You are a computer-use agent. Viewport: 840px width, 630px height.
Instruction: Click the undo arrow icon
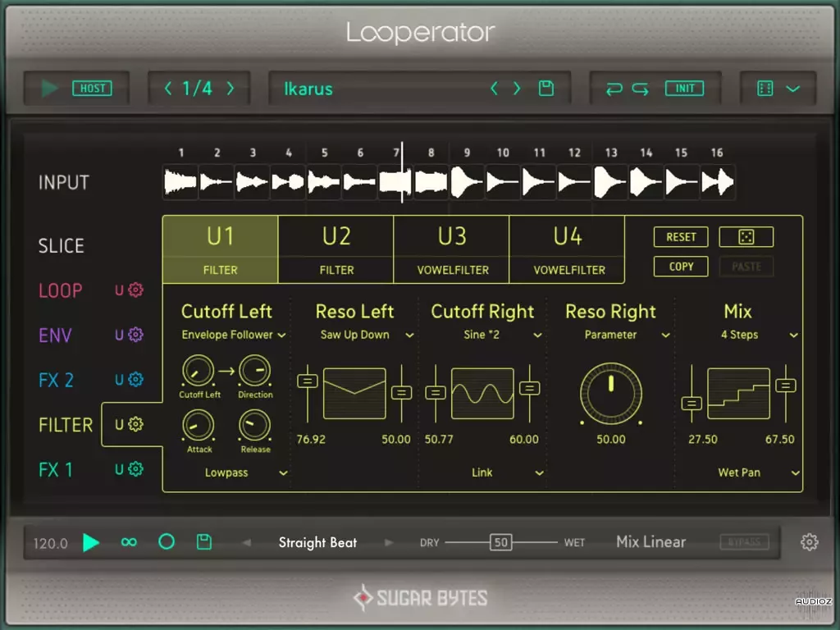pyautogui.click(x=614, y=89)
